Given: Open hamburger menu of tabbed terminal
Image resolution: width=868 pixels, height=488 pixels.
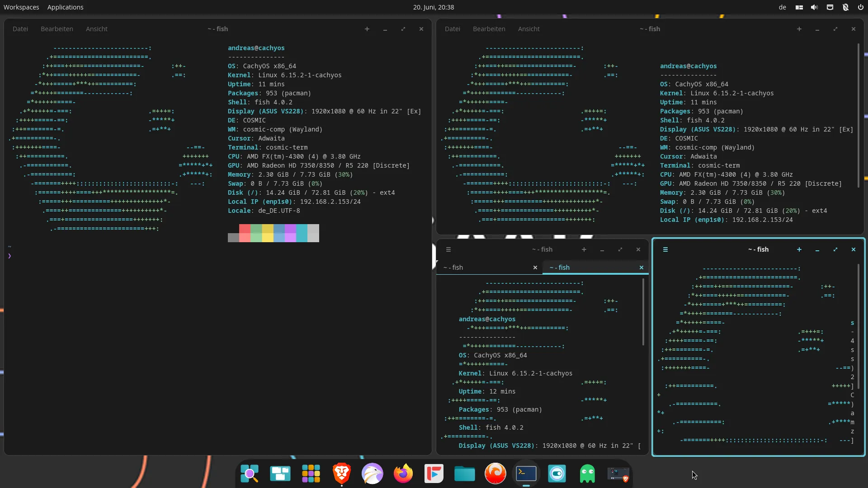Looking at the screenshot, I should (x=448, y=249).
